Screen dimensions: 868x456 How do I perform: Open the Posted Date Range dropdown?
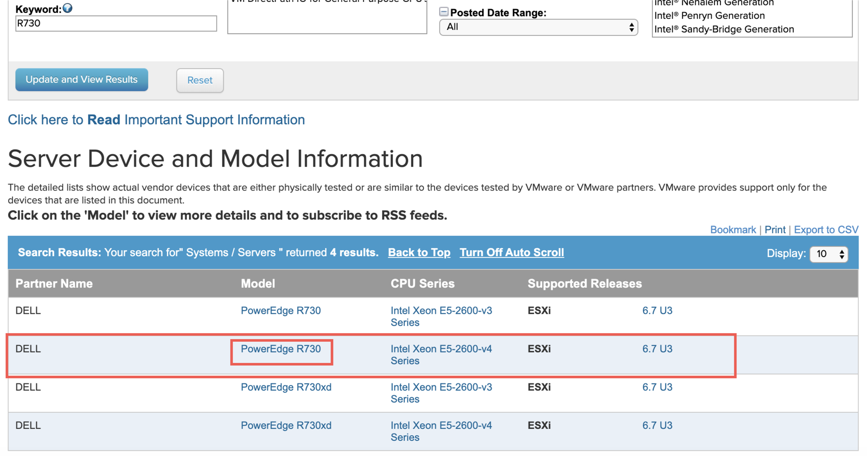[538, 27]
